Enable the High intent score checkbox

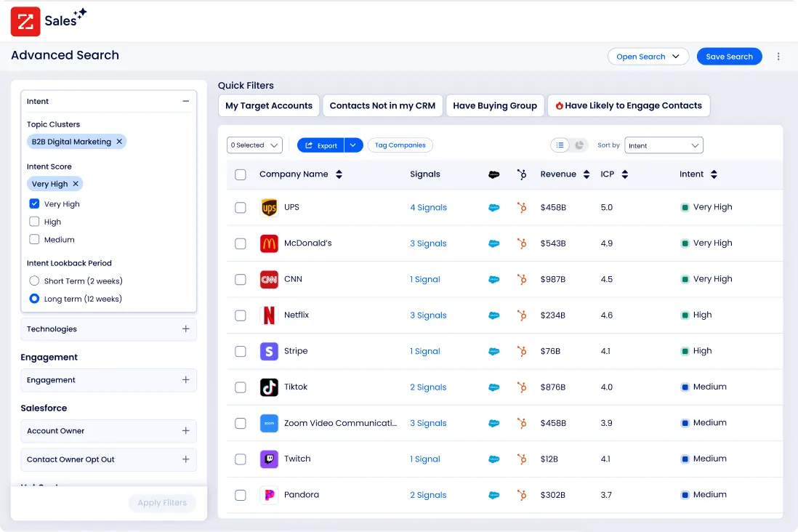[34, 222]
